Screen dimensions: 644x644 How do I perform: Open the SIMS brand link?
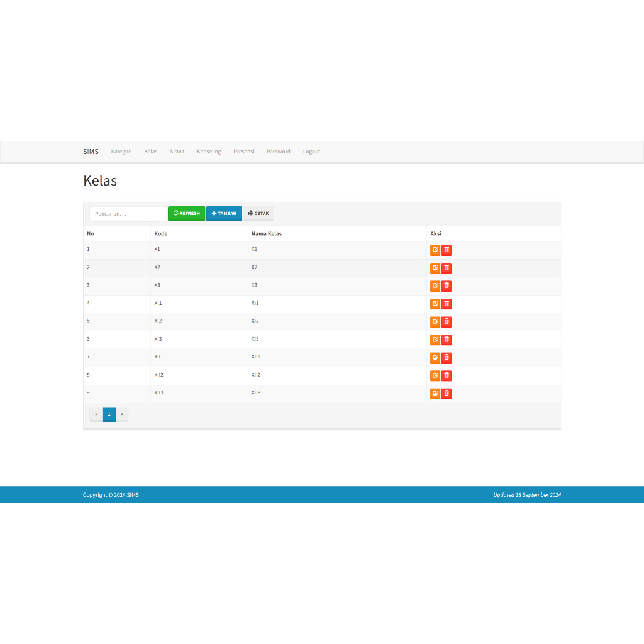coord(91,152)
